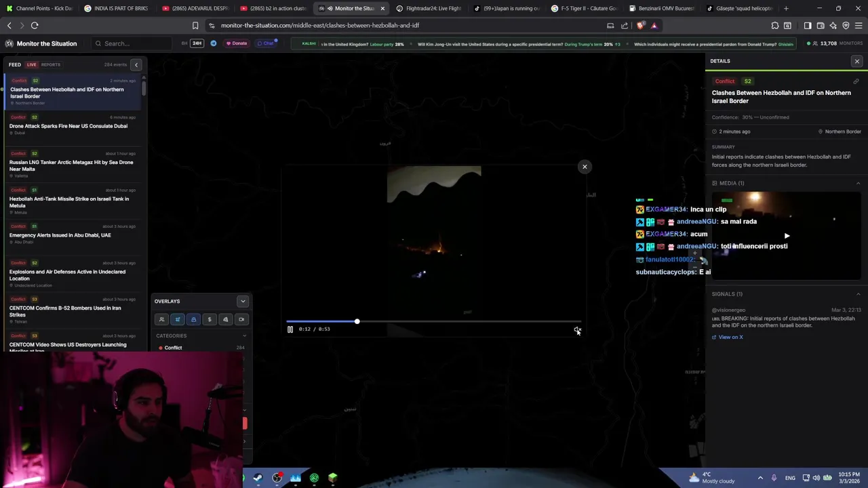Toggle the people overlay icon
This screenshot has width=868, height=488.
pos(161,319)
